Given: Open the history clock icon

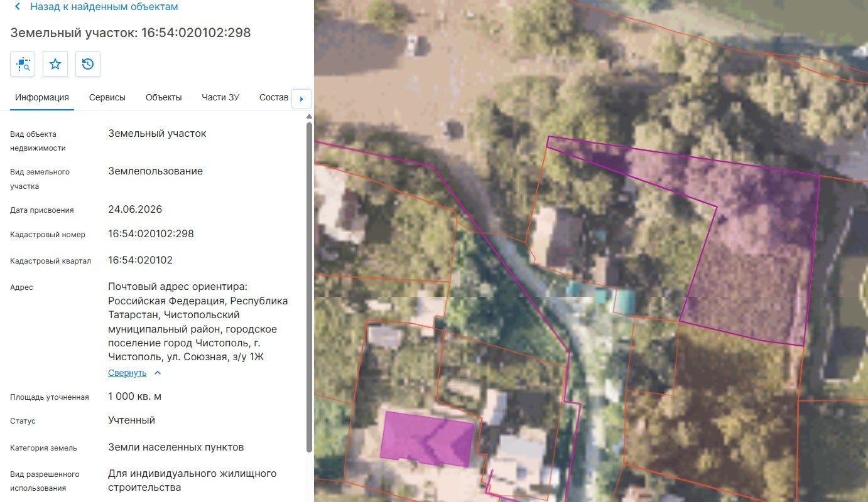Looking at the screenshot, I should coord(88,64).
